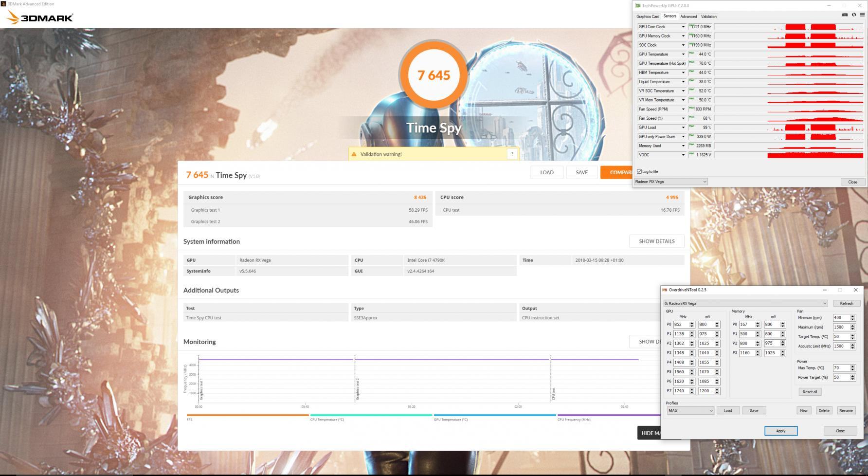Open the MAX profiles dropdown
The image size is (868, 476).
[690, 411]
